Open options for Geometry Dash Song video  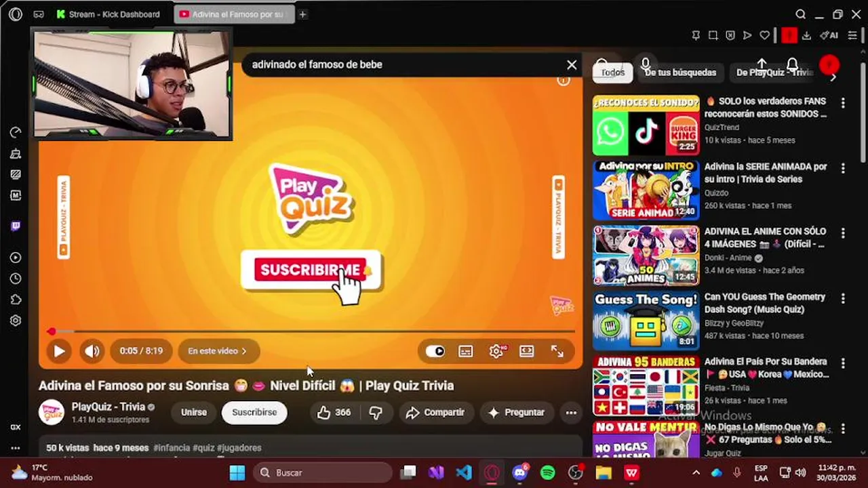coord(843,298)
